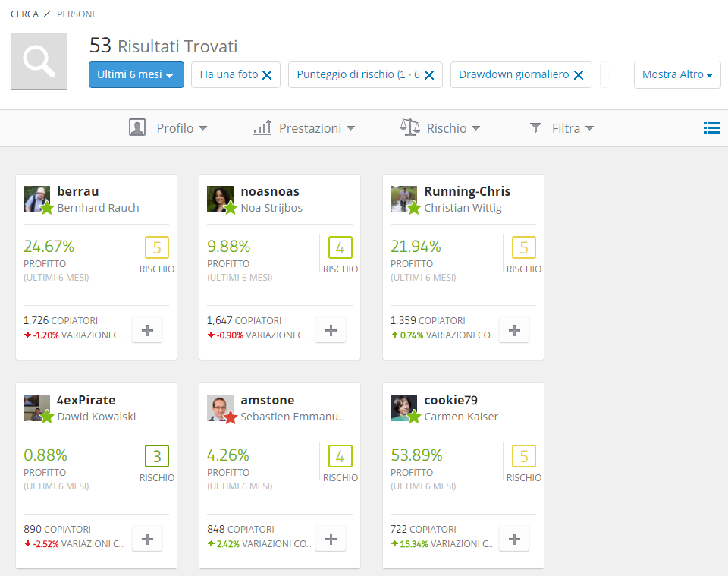Image resolution: width=728 pixels, height=576 pixels.
Task: Click '722 COPIATORI' on cookie79's card
Action: point(423,529)
